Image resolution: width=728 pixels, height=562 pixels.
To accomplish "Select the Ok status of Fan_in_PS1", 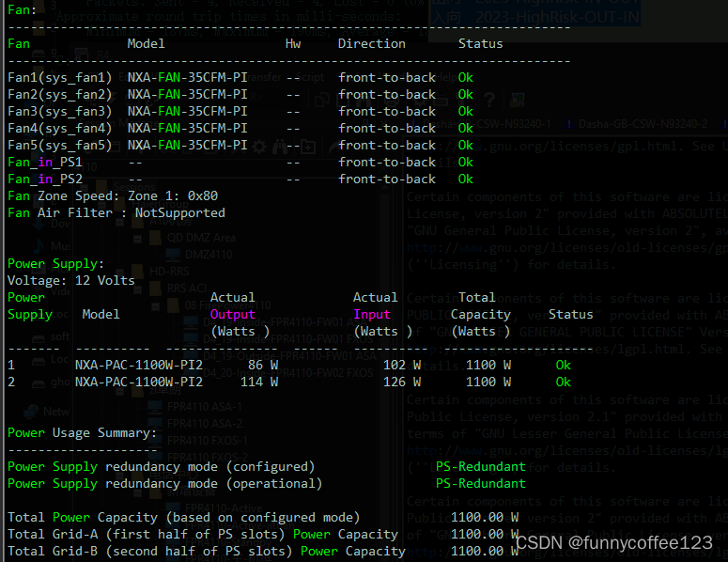I will (466, 162).
